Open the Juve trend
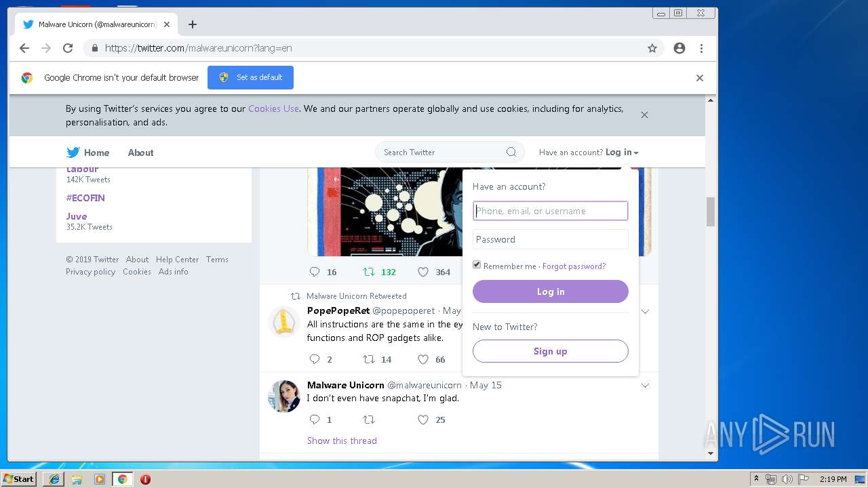Screen dimensions: 868x488 click(77, 216)
